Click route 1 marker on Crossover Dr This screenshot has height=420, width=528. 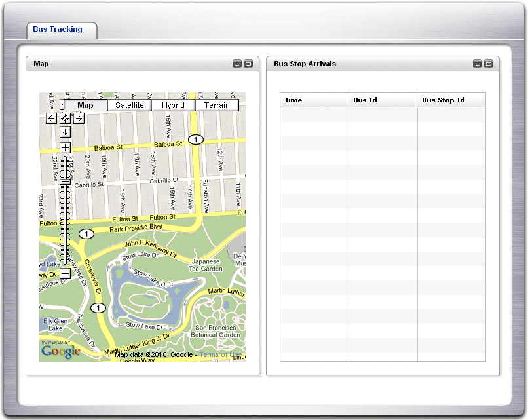98,307
